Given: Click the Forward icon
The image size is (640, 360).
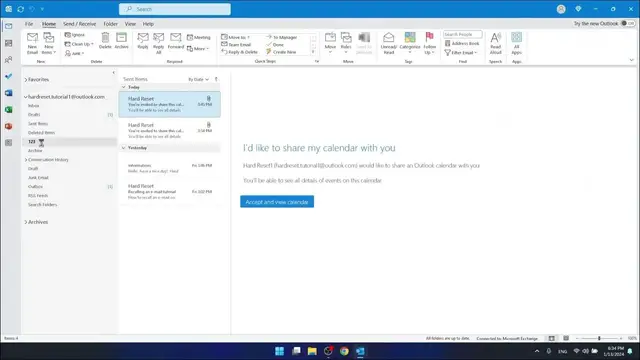Looking at the screenshot, I should 176,38.
